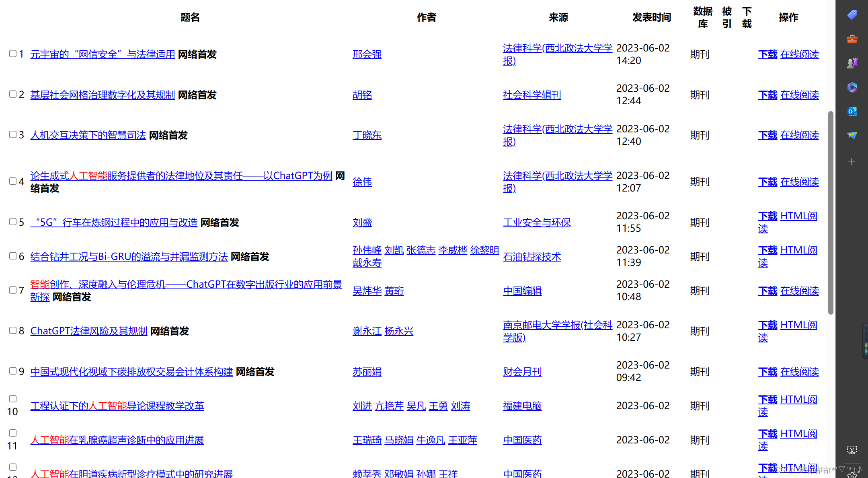Open the Microsoft 365 sidebar icon
This screenshot has height=478, width=868.
(x=852, y=88)
